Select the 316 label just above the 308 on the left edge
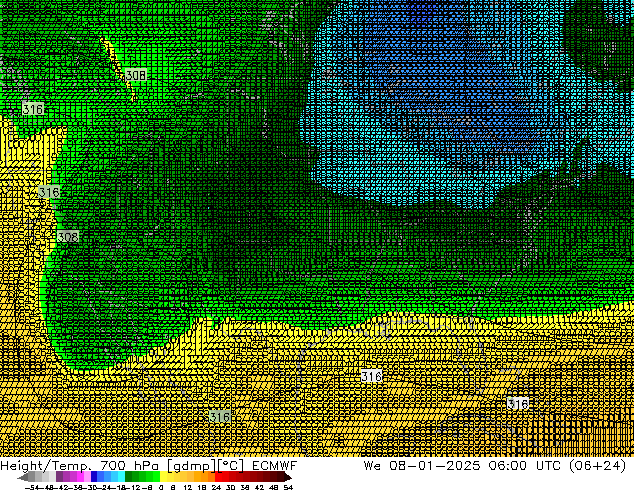 pos(49,192)
